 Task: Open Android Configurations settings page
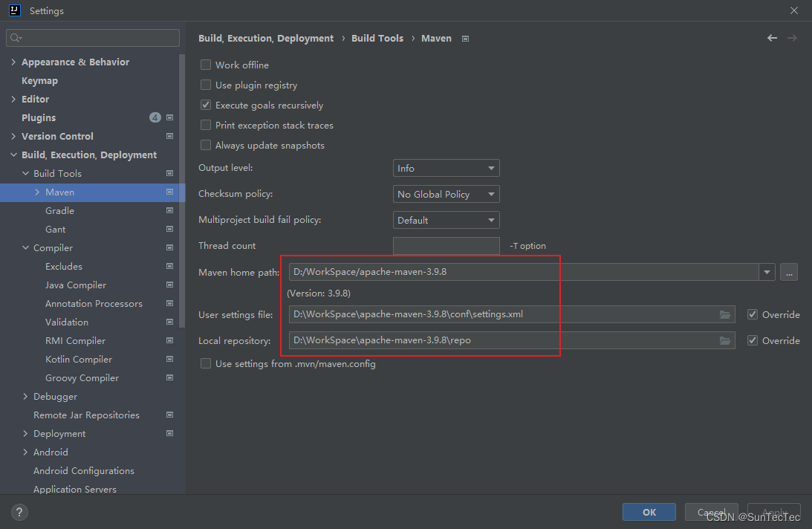point(84,471)
